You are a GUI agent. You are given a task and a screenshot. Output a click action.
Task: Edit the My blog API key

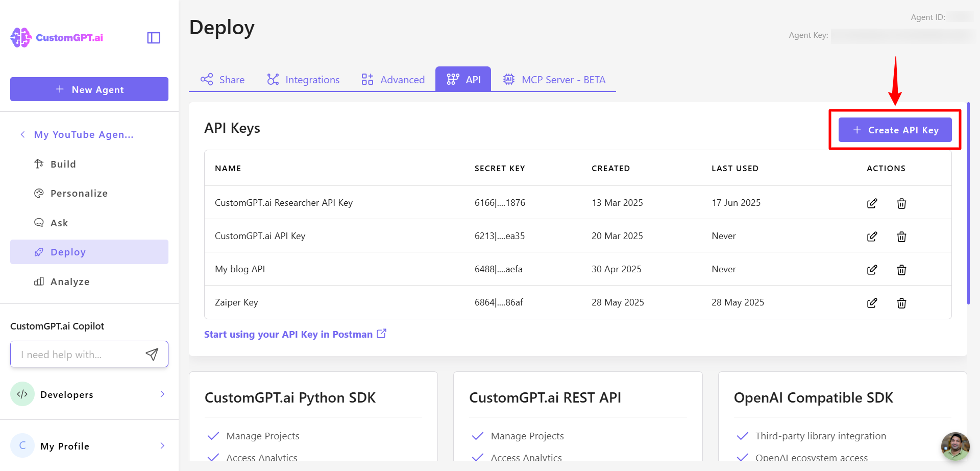(872, 270)
